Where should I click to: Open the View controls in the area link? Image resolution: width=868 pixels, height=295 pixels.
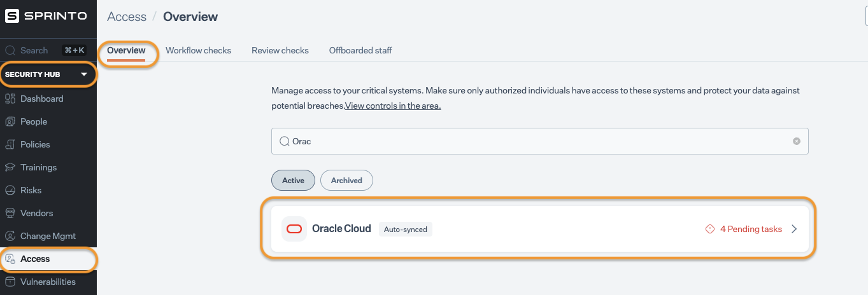(393, 106)
